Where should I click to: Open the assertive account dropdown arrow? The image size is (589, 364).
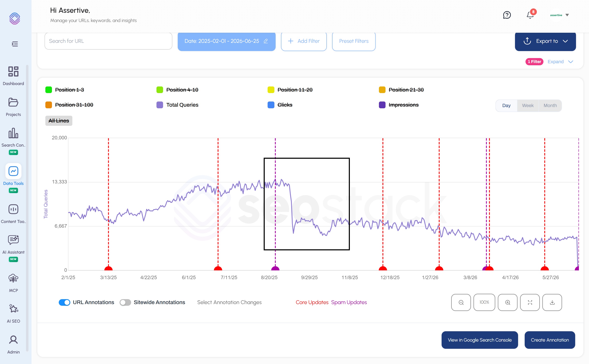(567, 15)
